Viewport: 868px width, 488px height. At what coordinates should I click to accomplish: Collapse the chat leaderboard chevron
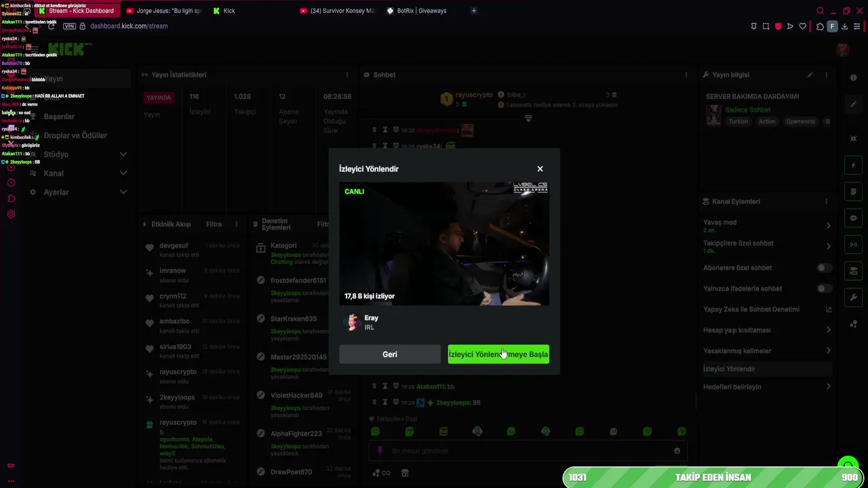click(528, 119)
